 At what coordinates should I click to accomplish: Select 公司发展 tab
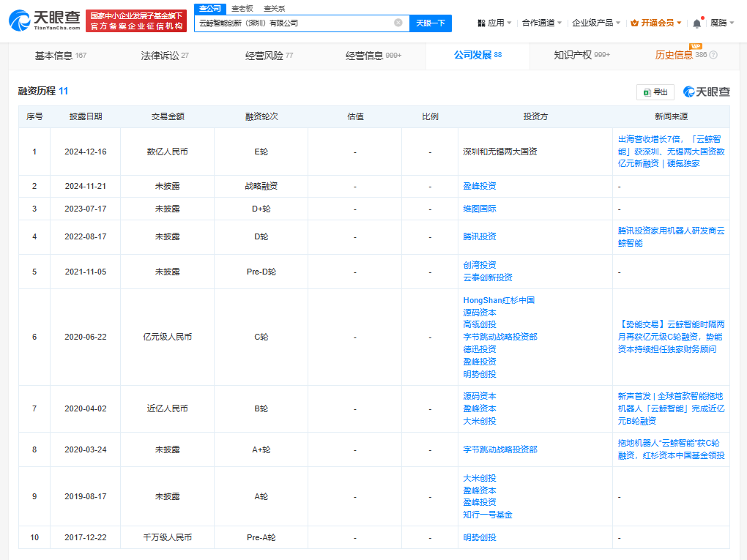477,55
